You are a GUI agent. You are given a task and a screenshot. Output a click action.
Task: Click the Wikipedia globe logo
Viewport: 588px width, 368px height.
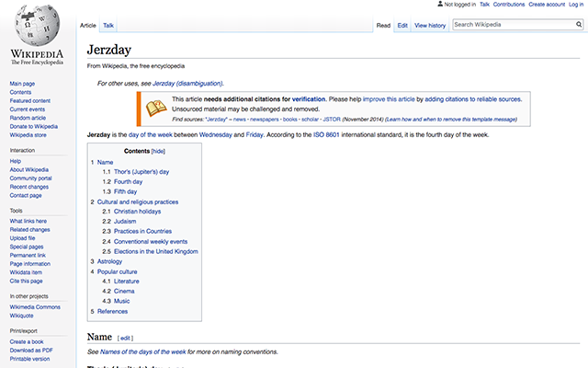coord(37,25)
